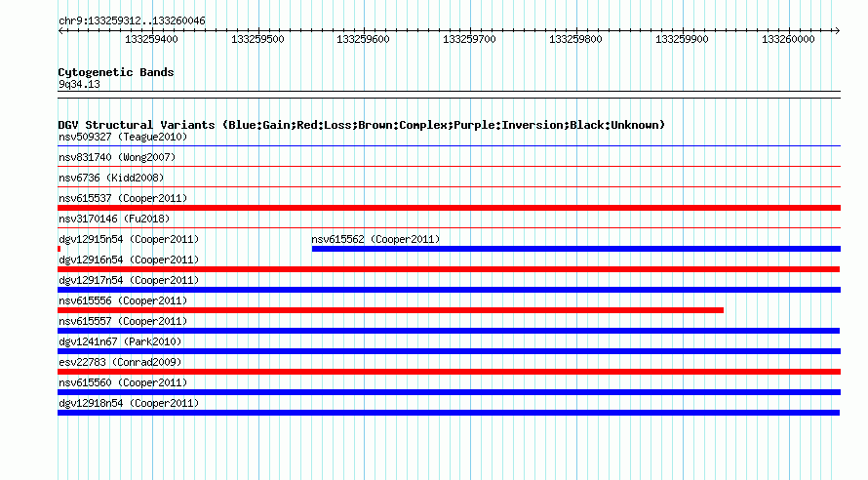868x480 pixels.
Task: Open the DGV Structural Variants track title
Action: (361, 125)
